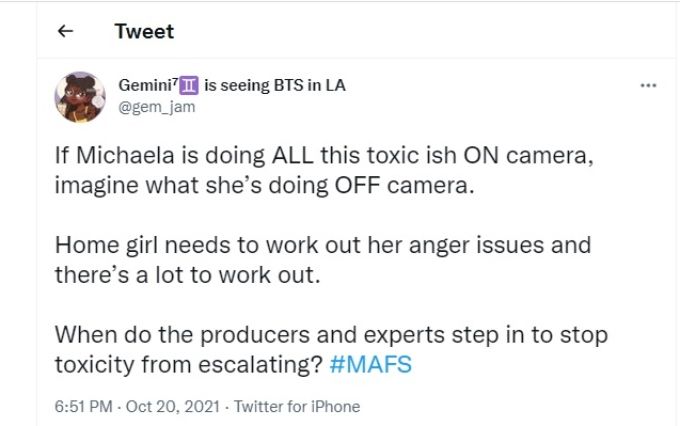Open the three-dot more options menu
Image resolution: width=680 pixels, height=426 pixels.
648,85
